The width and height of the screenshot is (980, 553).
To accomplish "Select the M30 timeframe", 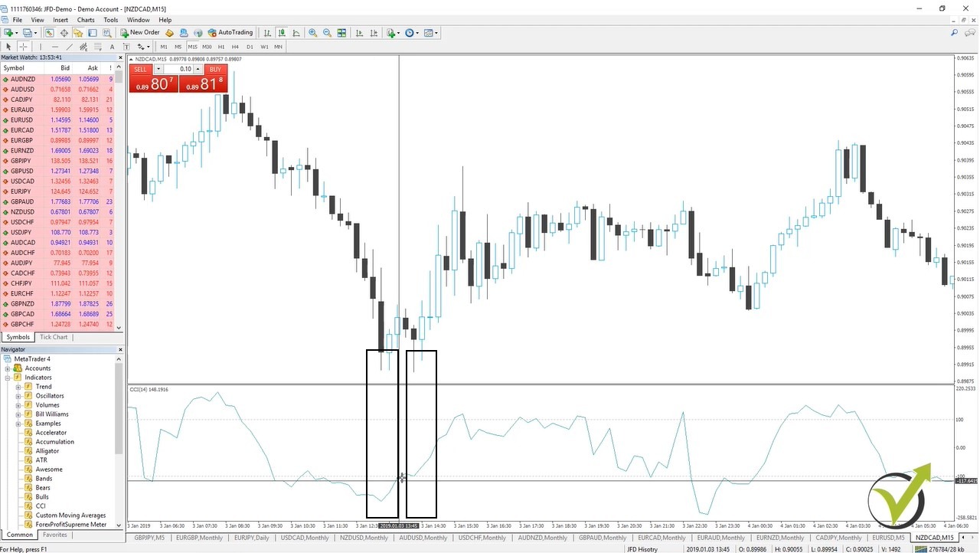I will click(207, 47).
